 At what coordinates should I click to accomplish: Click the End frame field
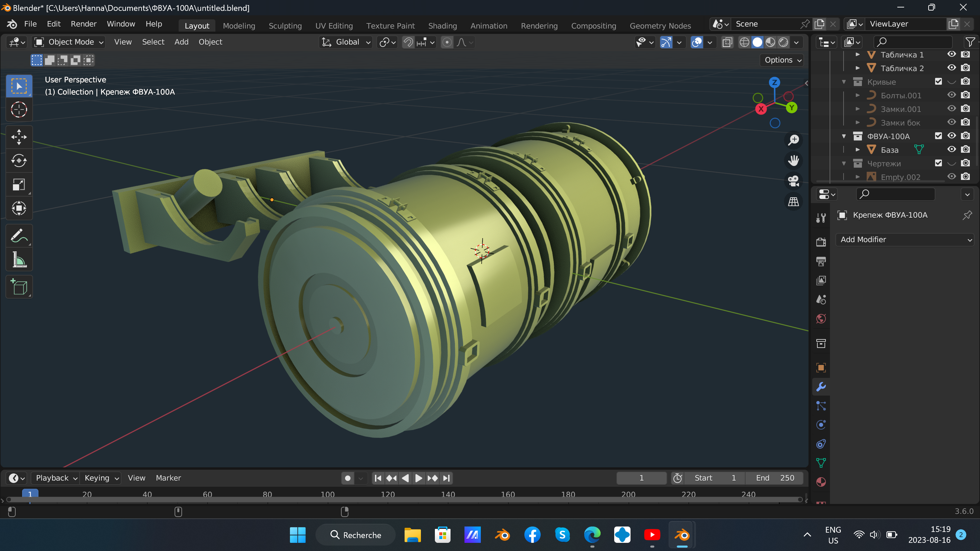coord(774,478)
